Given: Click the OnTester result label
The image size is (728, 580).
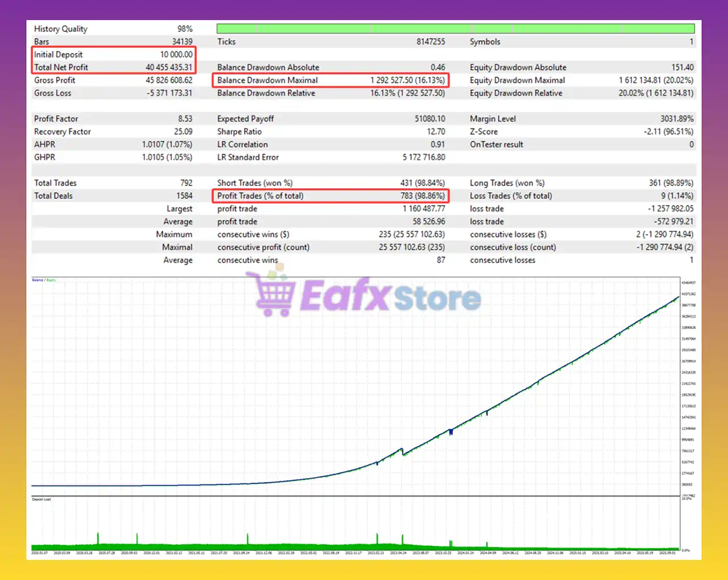Looking at the screenshot, I should click(x=496, y=144).
